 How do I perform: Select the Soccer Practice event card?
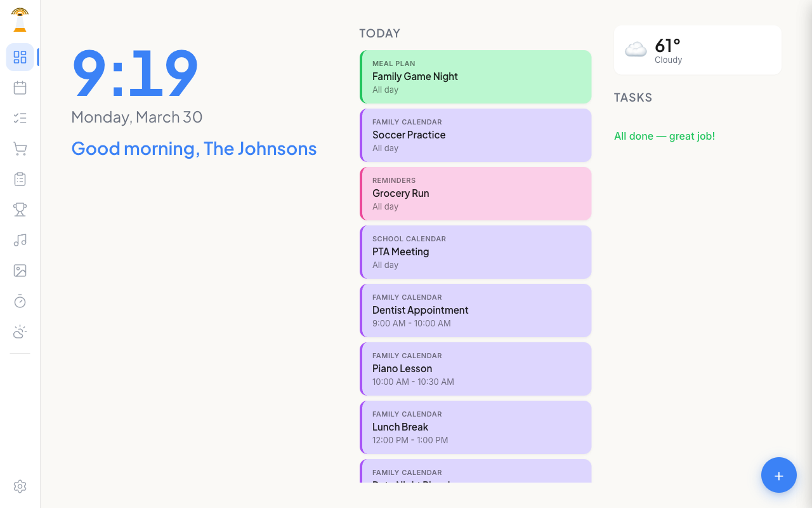pyautogui.click(x=476, y=135)
